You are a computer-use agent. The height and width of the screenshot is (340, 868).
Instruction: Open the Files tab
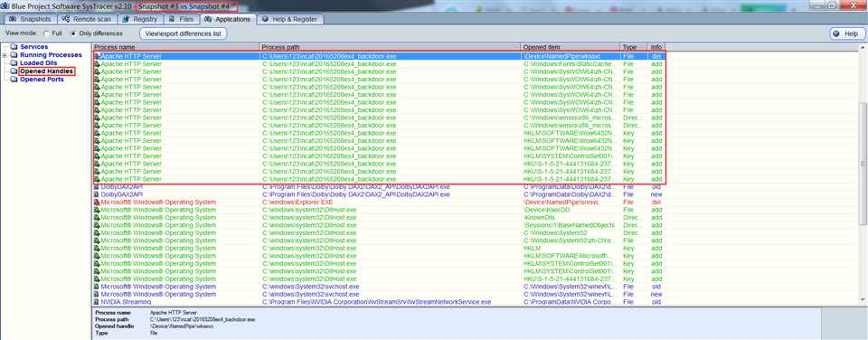(182, 19)
